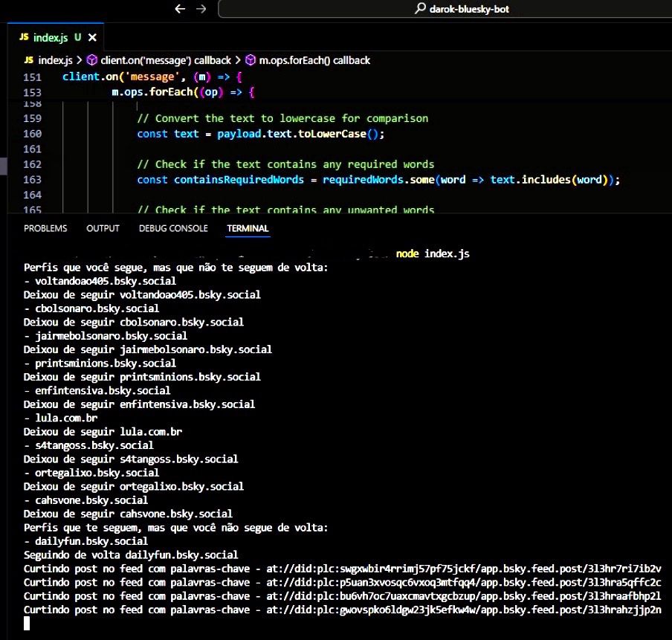Go back with the left arrow
The image size is (672, 640).
click(x=180, y=9)
